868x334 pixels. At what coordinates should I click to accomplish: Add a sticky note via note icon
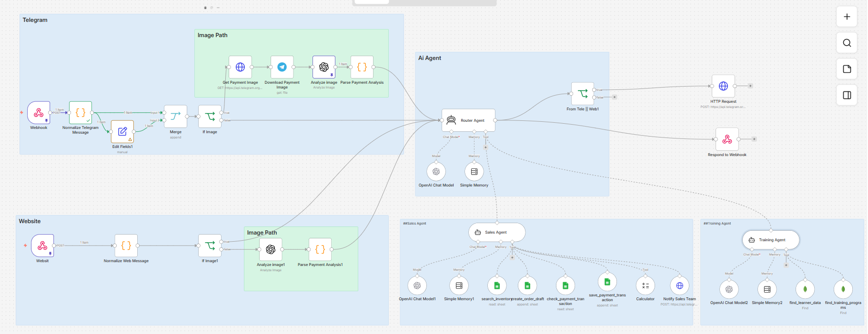(847, 69)
